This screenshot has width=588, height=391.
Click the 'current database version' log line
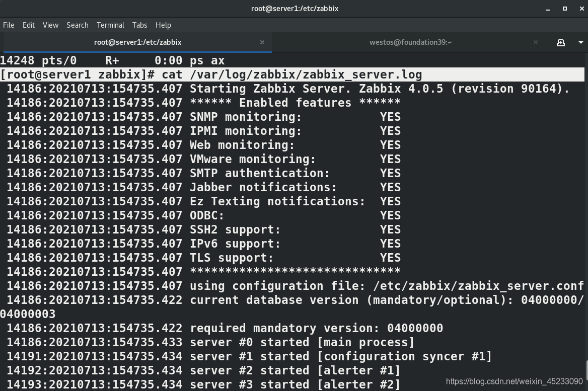[292, 307]
